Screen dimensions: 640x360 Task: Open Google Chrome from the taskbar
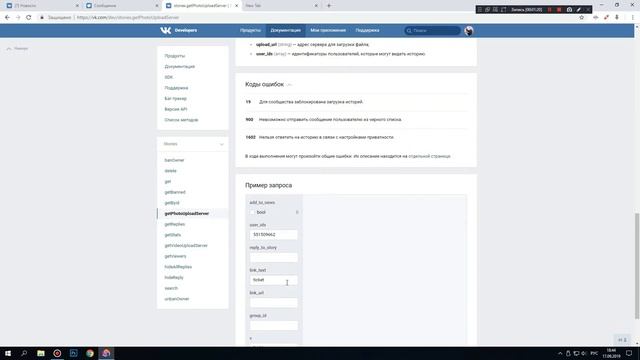coord(90,353)
